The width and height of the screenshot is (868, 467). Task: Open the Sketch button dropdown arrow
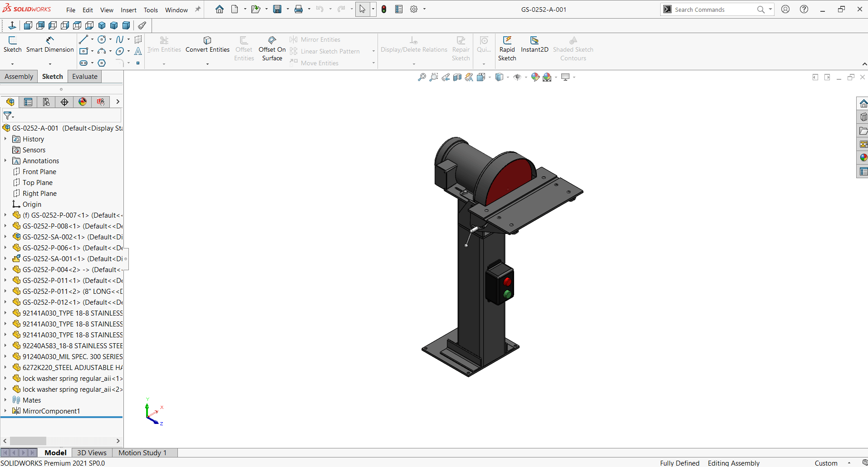point(12,64)
